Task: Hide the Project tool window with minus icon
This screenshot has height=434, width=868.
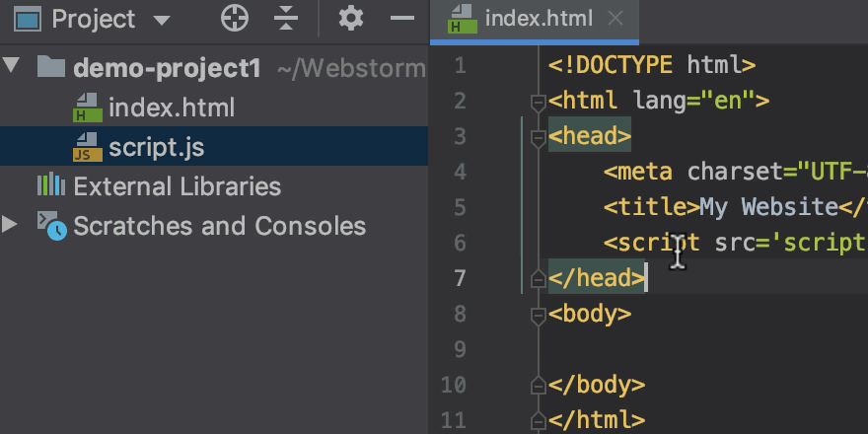Action: pyautogui.click(x=402, y=19)
